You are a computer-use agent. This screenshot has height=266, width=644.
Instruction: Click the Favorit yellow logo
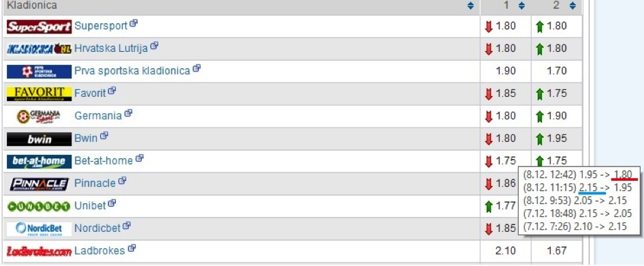[x=39, y=93]
